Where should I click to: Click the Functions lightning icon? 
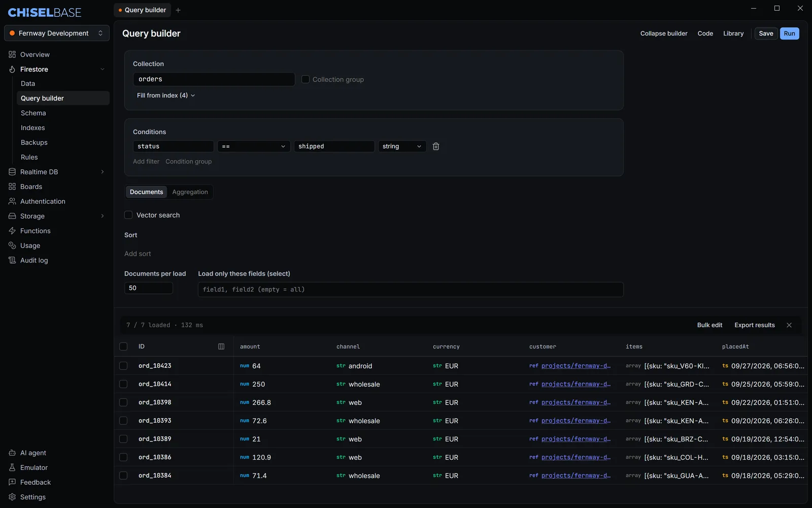click(12, 231)
